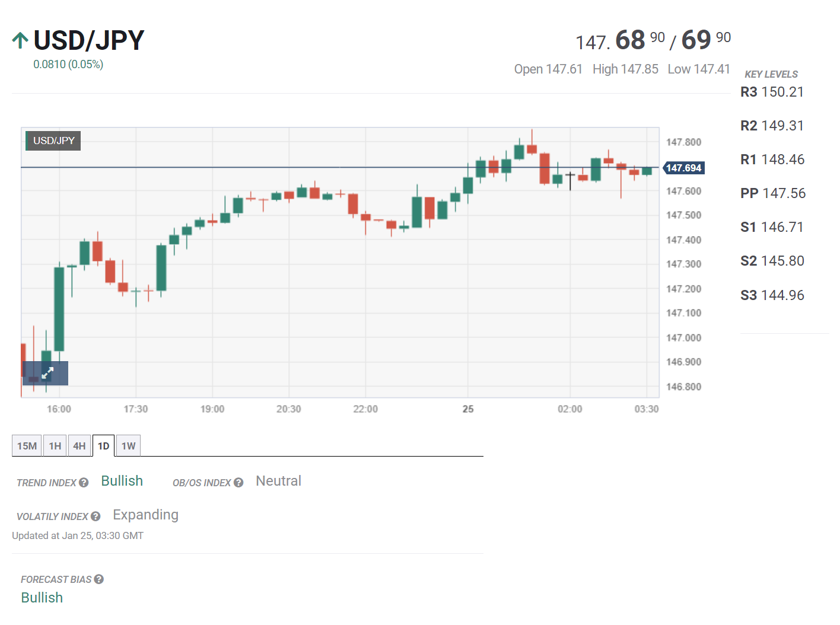This screenshot has width=840, height=625.
Task: Click the Bullish trend index label
Action: coord(122,481)
